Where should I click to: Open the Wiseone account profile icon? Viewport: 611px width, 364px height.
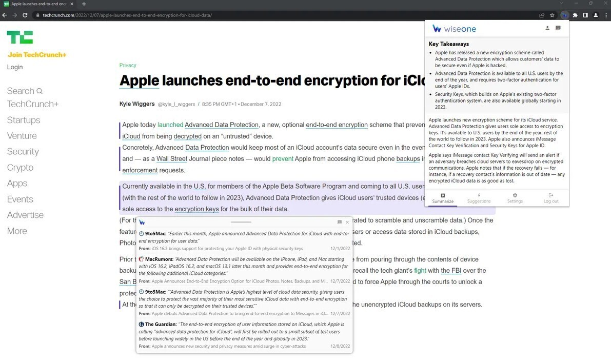tap(547, 28)
